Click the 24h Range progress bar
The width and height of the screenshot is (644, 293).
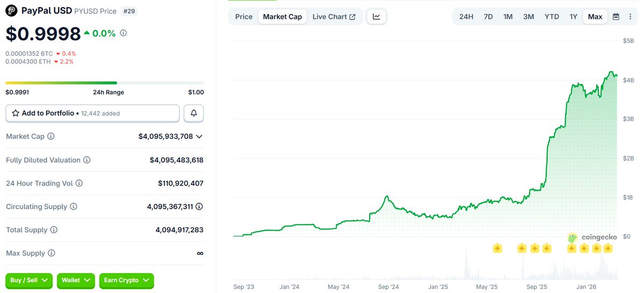pyautogui.click(x=105, y=83)
